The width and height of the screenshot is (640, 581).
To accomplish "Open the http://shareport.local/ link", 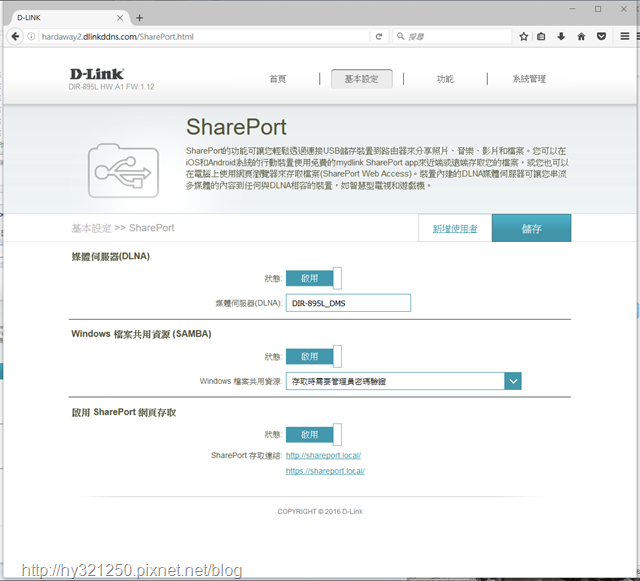I will pos(323,455).
